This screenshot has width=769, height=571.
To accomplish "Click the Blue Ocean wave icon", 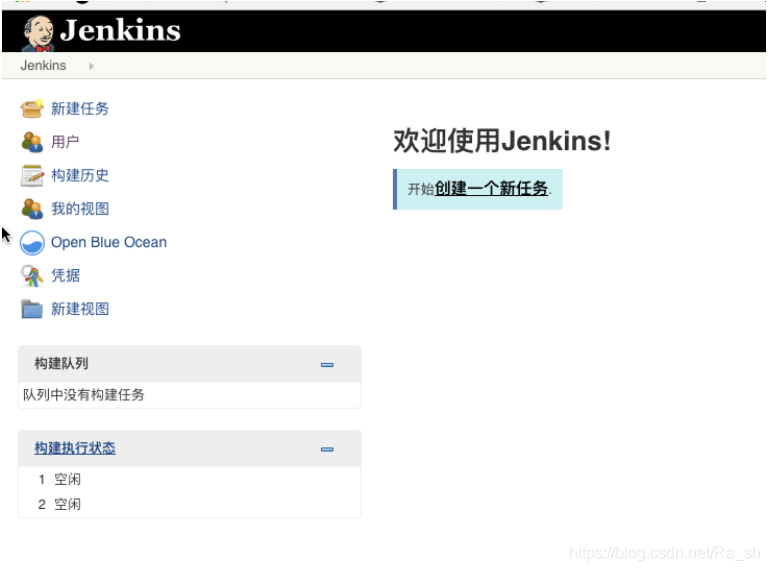I will [x=32, y=242].
